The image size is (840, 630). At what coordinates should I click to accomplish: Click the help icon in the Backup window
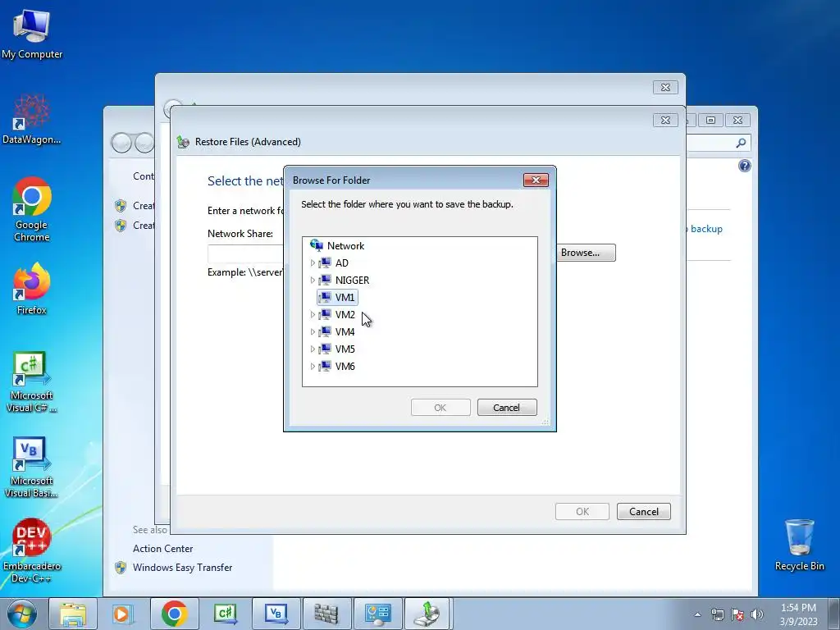coord(745,166)
